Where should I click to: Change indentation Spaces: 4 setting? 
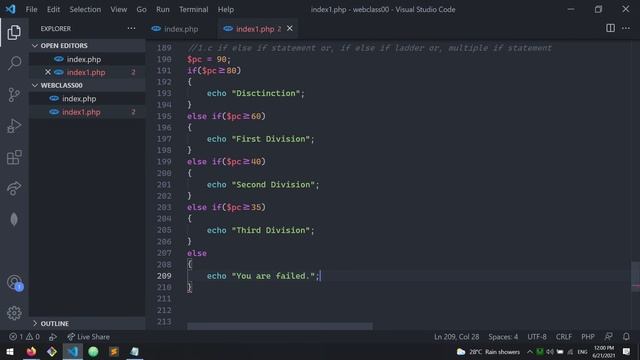pyautogui.click(x=503, y=337)
